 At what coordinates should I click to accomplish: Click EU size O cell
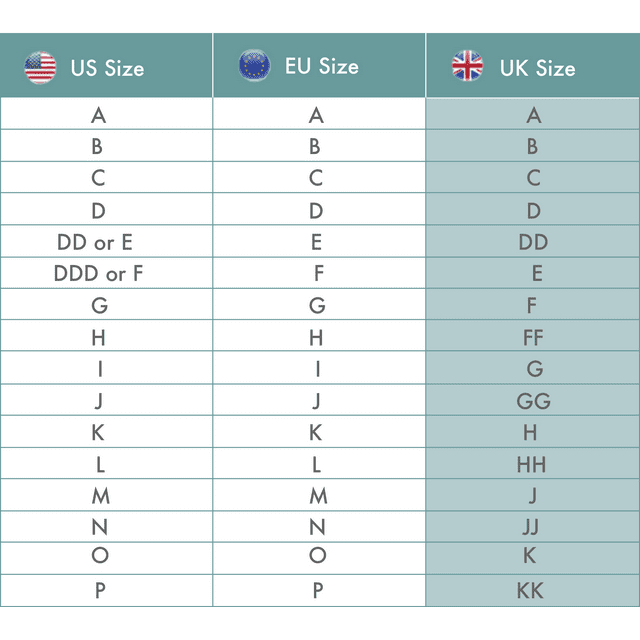318,556
